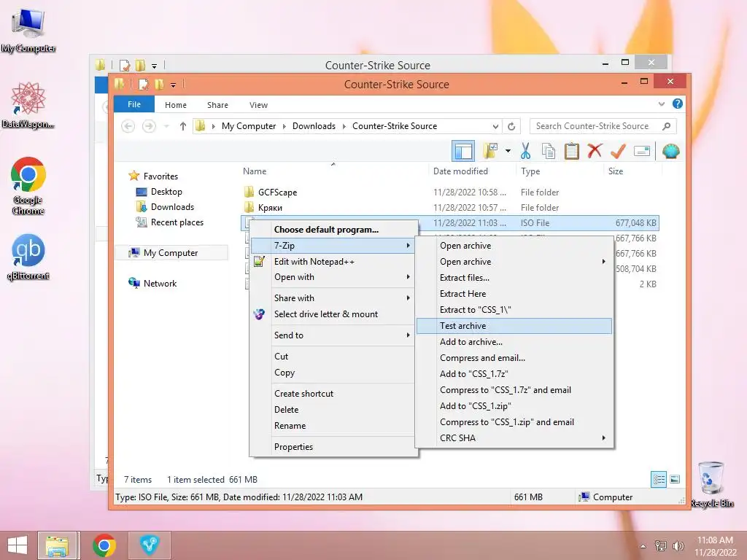747x560 pixels.
Task: Sort by the Size column header
Action: (616, 171)
